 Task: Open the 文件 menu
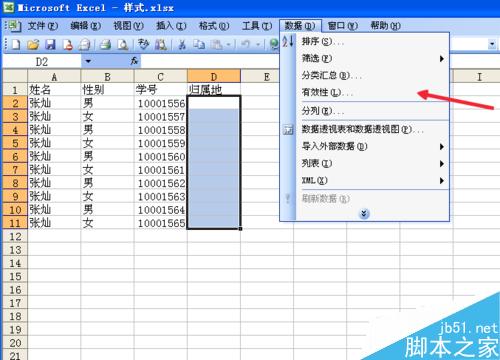click(x=43, y=26)
